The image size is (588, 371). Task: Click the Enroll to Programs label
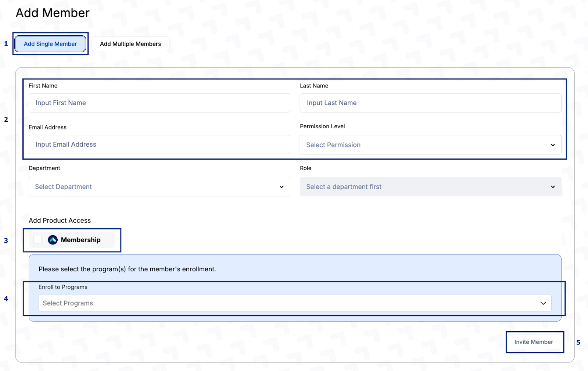tap(63, 287)
